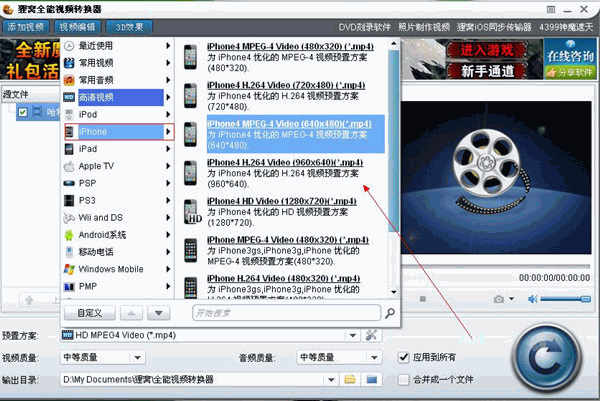
Task: Open the 输出目录 path dropdown
Action: (x=331, y=380)
